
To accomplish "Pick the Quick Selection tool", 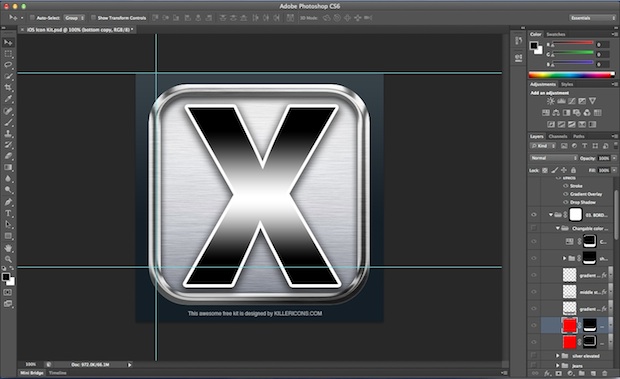I will click(x=8, y=76).
